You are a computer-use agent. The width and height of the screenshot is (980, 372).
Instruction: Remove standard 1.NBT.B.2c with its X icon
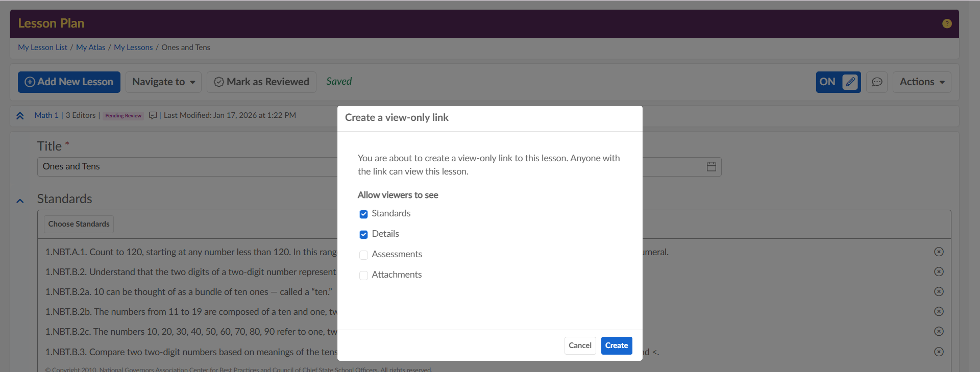coord(938,331)
